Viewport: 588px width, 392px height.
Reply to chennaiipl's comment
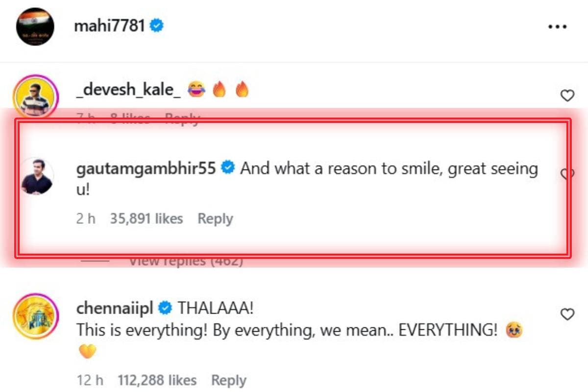[228, 380]
